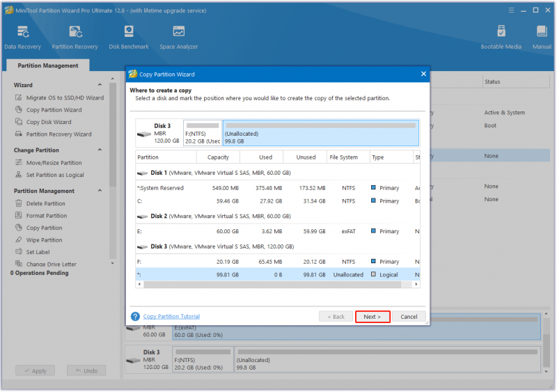Select the E: exFAT partition row
The image size is (557, 392).
(278, 231)
